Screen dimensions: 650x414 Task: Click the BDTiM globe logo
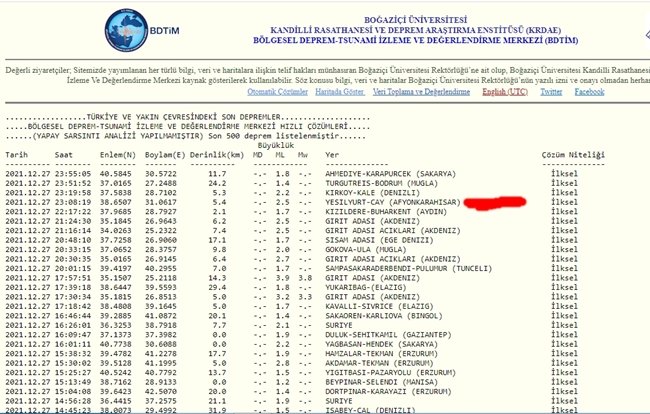point(126,30)
